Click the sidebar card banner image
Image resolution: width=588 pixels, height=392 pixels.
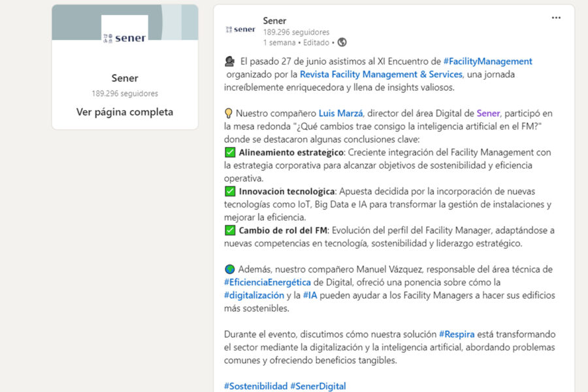125,22
